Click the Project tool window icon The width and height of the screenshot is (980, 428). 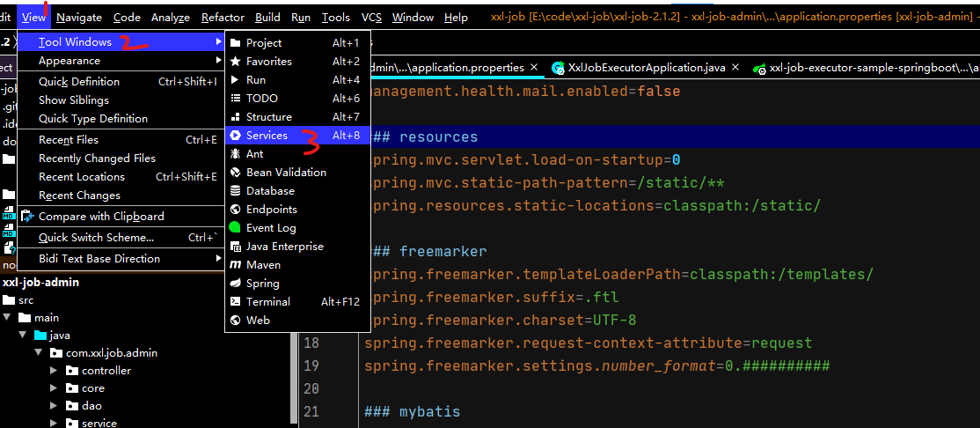[x=236, y=42]
